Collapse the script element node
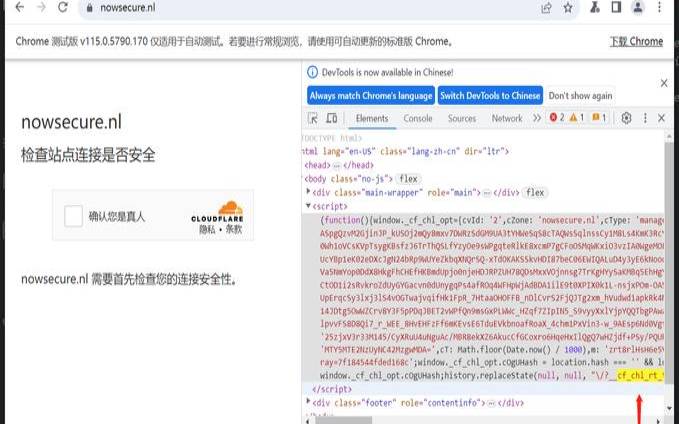679x424 pixels. pyautogui.click(x=308, y=206)
